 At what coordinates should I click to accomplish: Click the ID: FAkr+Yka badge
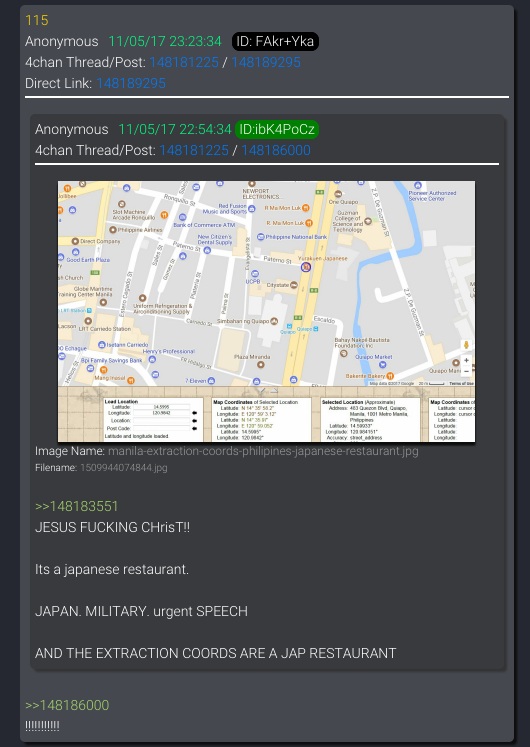click(275, 41)
